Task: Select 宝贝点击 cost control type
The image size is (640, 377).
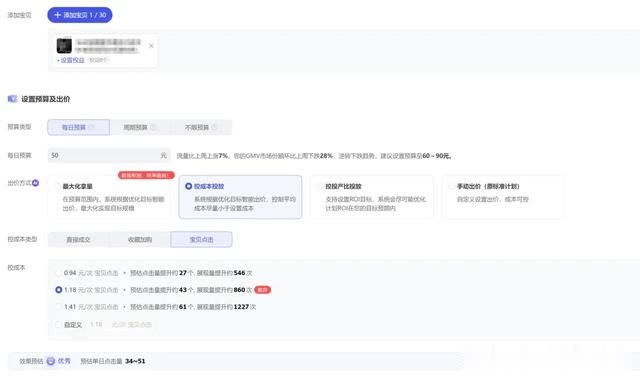Action: [x=202, y=240]
